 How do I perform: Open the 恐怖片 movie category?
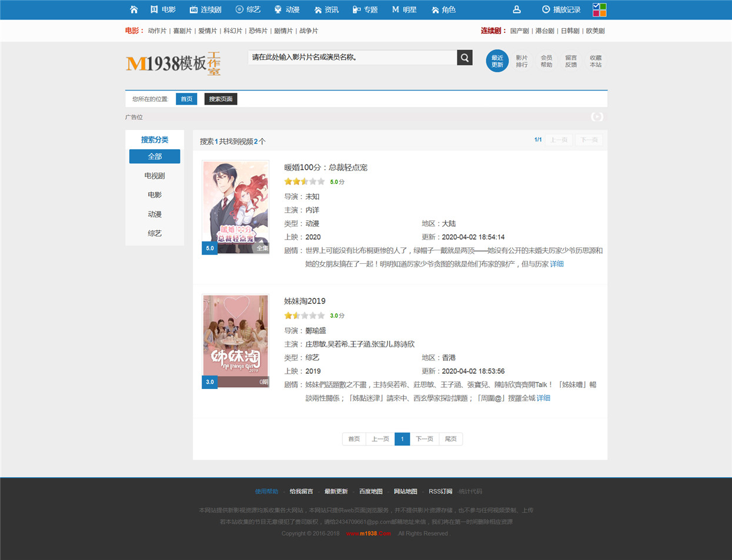coord(258,31)
